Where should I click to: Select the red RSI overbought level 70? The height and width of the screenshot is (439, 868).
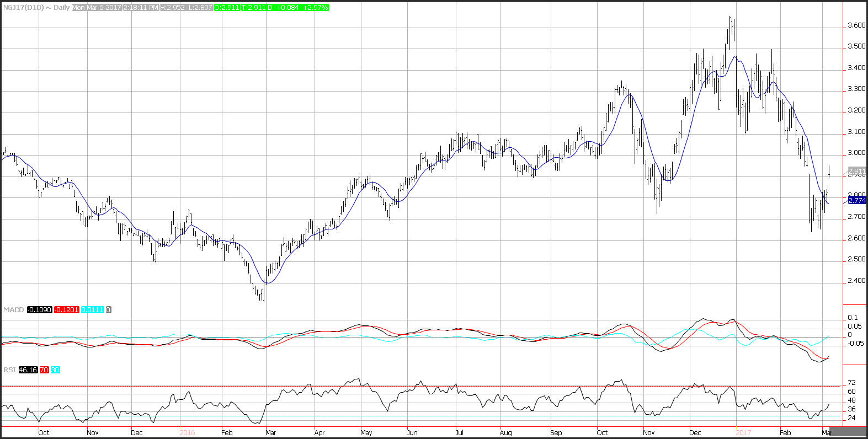(x=44, y=370)
